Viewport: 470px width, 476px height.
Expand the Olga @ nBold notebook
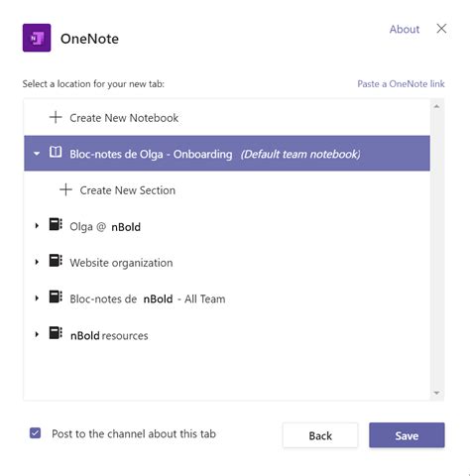click(37, 226)
